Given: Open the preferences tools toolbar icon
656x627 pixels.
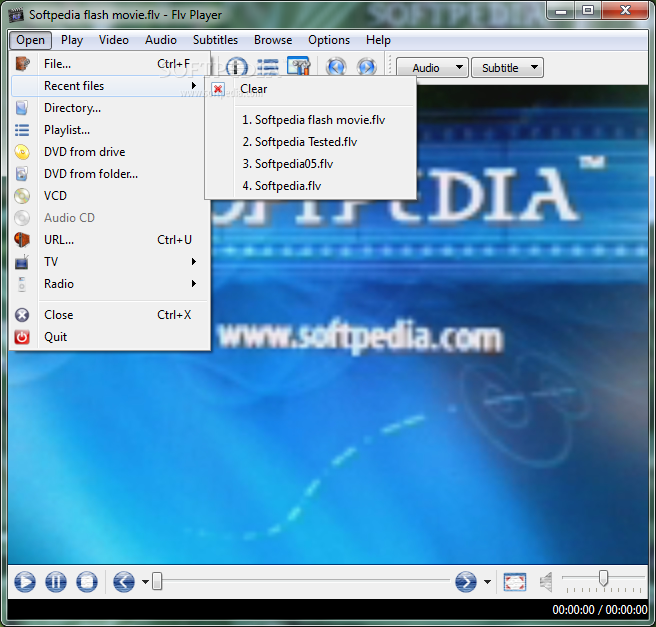Looking at the screenshot, I should pyautogui.click(x=299, y=66).
